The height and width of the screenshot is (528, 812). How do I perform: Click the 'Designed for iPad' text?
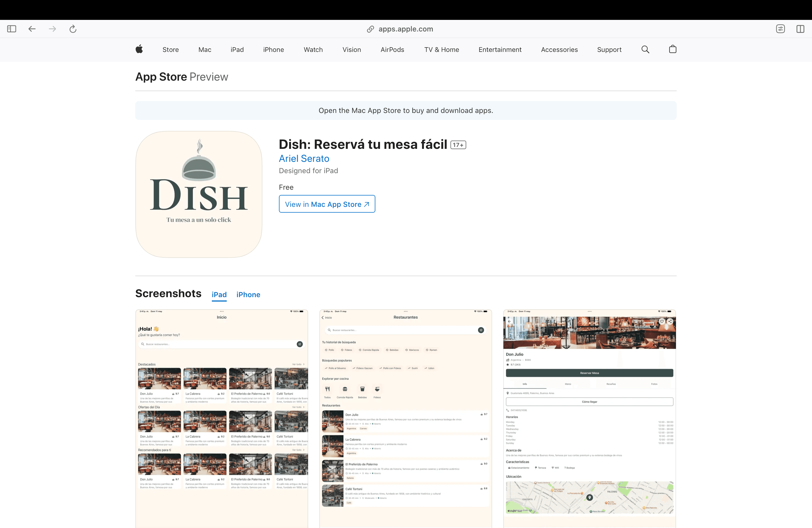(309, 171)
